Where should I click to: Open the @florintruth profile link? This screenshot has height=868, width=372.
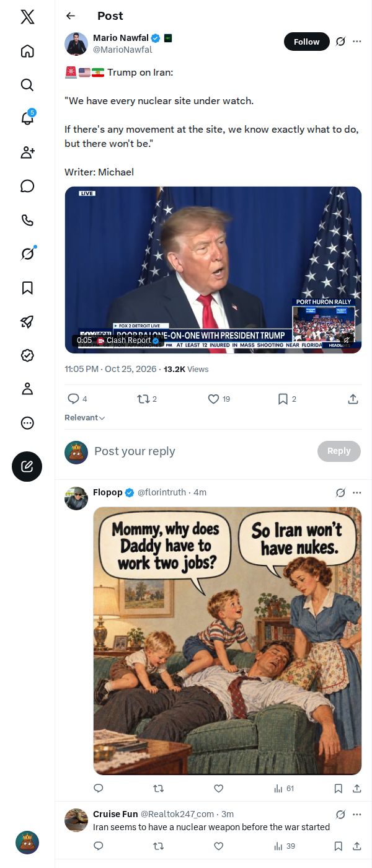coord(161,492)
